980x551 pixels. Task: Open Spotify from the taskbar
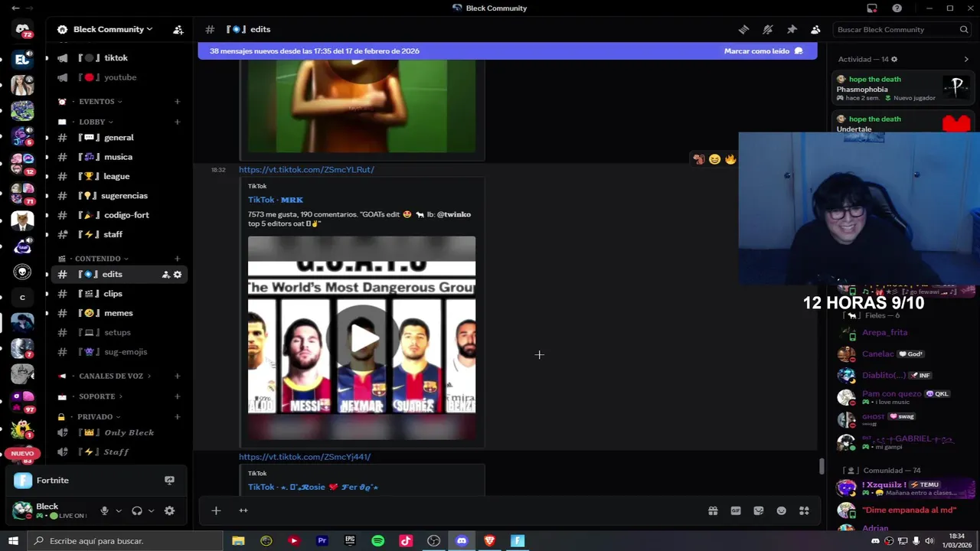point(378,541)
